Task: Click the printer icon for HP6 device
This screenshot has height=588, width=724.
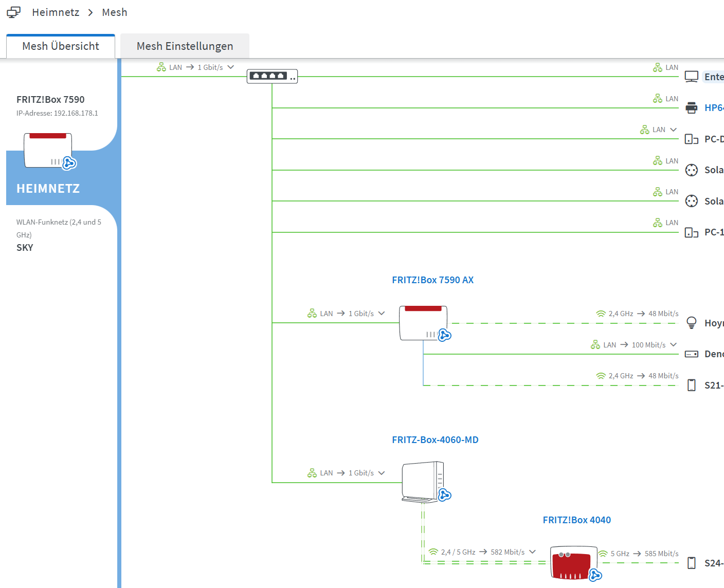Action: [x=692, y=108]
